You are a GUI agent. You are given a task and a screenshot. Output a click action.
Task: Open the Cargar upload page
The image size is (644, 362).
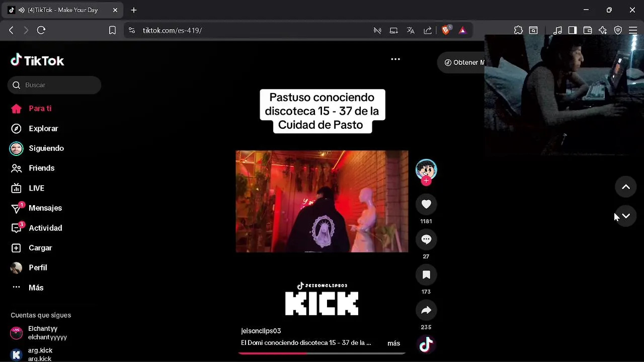coord(31,248)
